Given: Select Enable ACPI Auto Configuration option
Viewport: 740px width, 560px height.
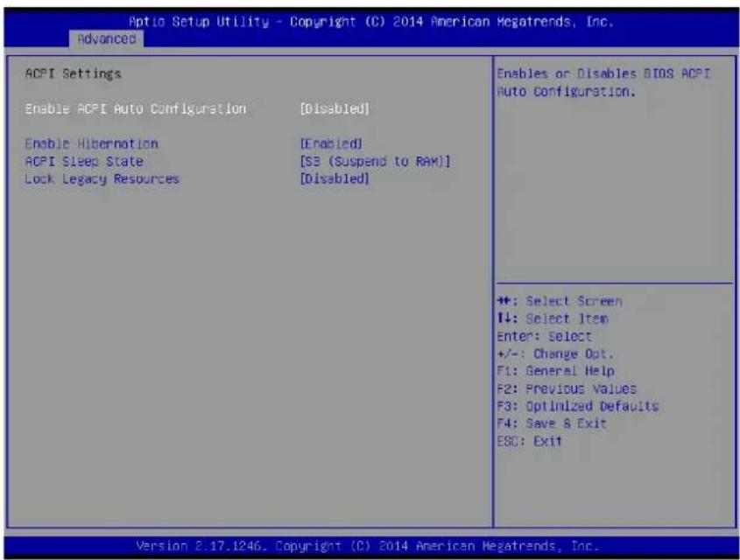Looking at the screenshot, I should [136, 108].
